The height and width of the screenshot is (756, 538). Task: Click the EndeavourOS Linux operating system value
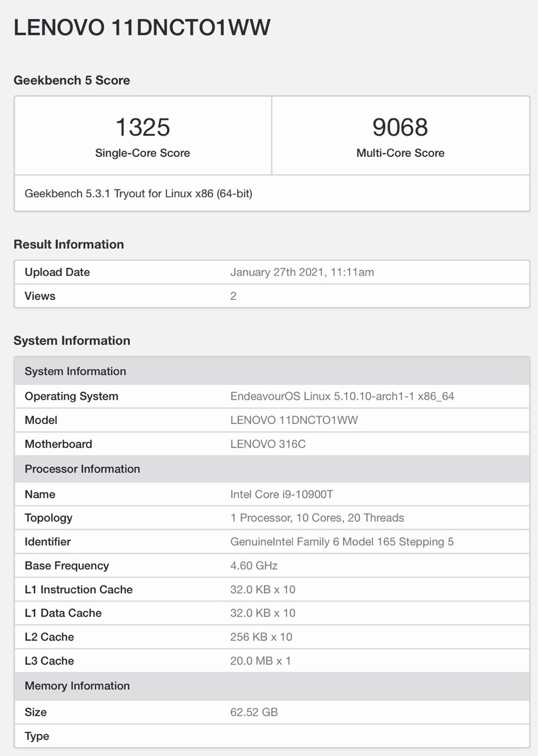tap(342, 396)
